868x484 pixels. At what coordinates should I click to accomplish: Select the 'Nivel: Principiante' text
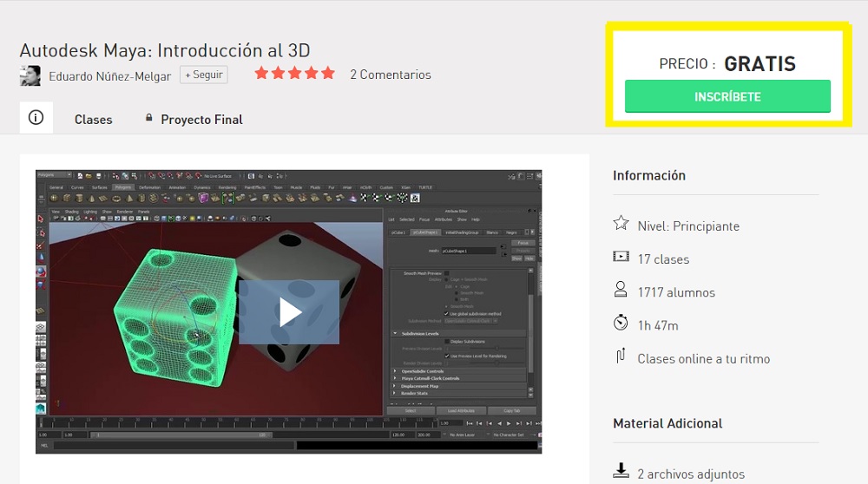click(x=688, y=226)
